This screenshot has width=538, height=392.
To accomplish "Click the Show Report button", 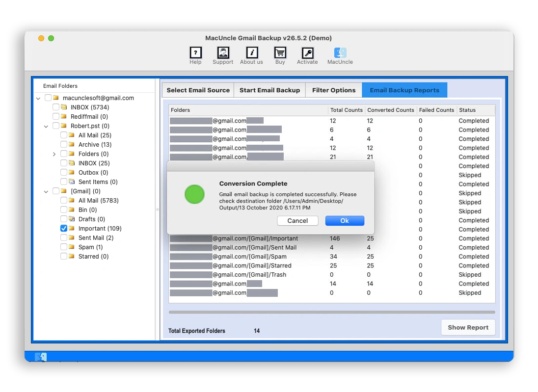I will [x=468, y=328].
